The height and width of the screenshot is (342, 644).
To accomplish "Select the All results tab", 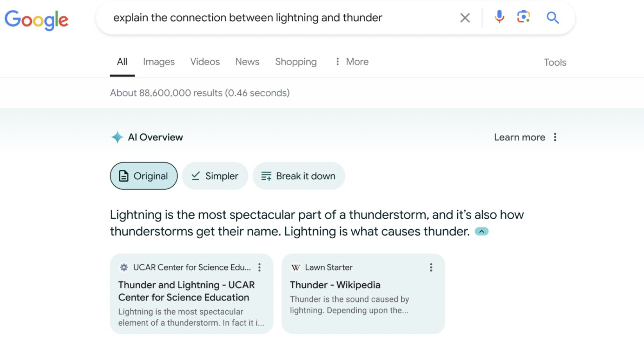I will click(x=122, y=62).
